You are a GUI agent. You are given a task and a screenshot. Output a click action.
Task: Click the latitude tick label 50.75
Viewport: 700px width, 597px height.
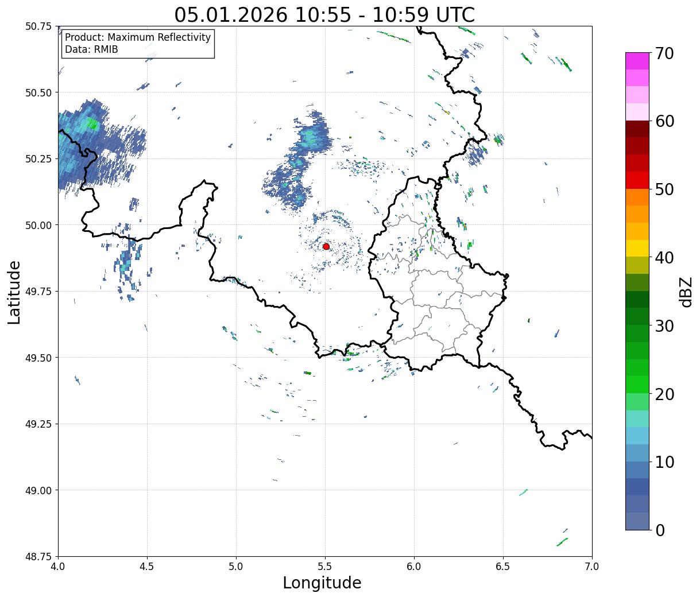point(38,26)
